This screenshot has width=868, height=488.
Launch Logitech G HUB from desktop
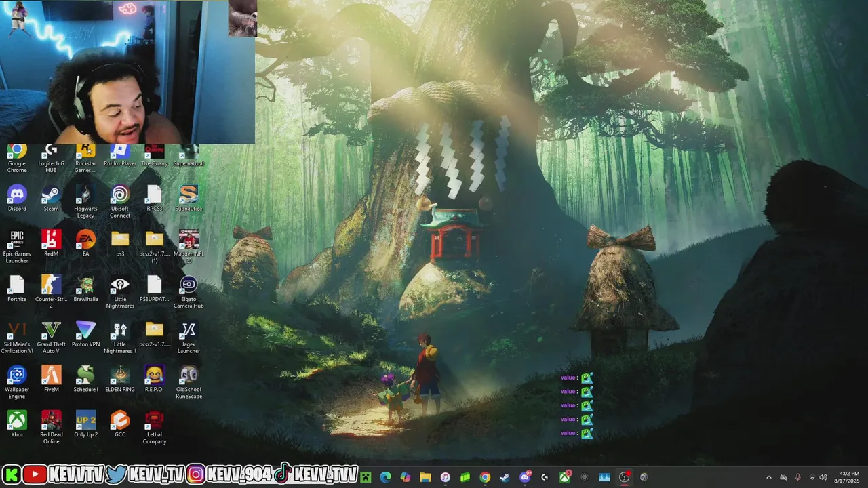(51, 158)
